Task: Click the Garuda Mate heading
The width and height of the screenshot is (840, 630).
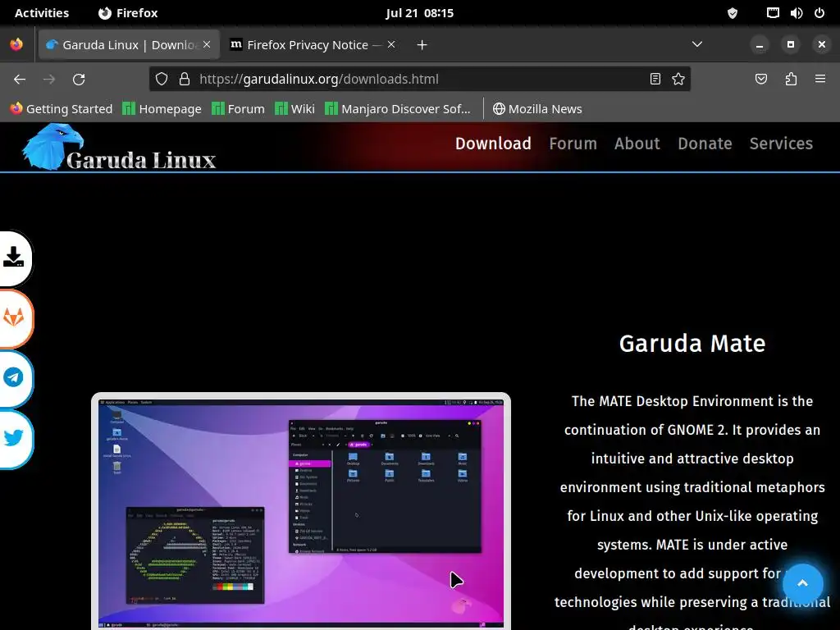Action: point(692,344)
